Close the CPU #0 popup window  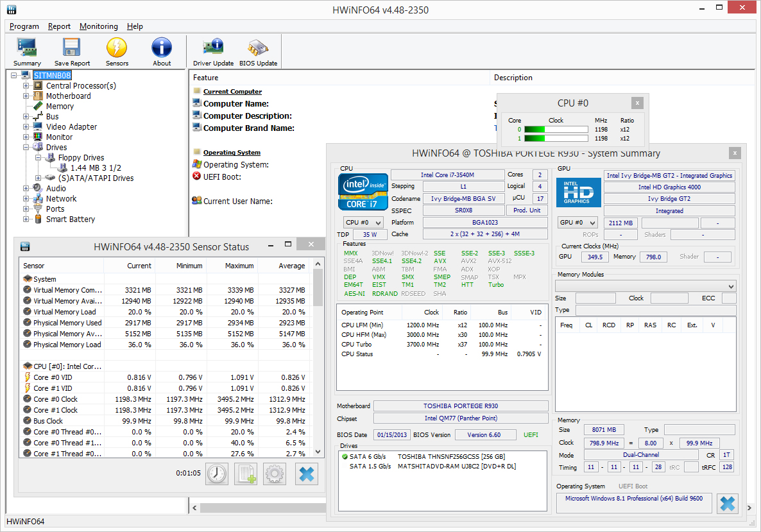point(637,103)
